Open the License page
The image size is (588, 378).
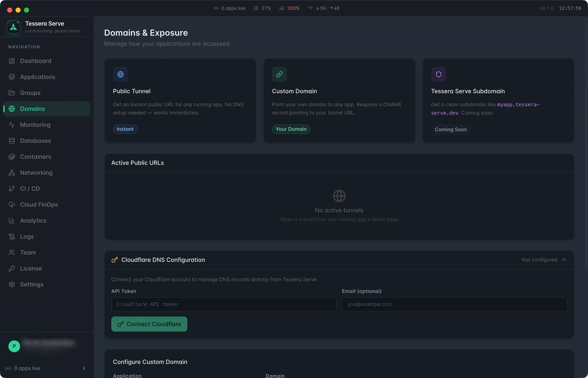(47, 269)
